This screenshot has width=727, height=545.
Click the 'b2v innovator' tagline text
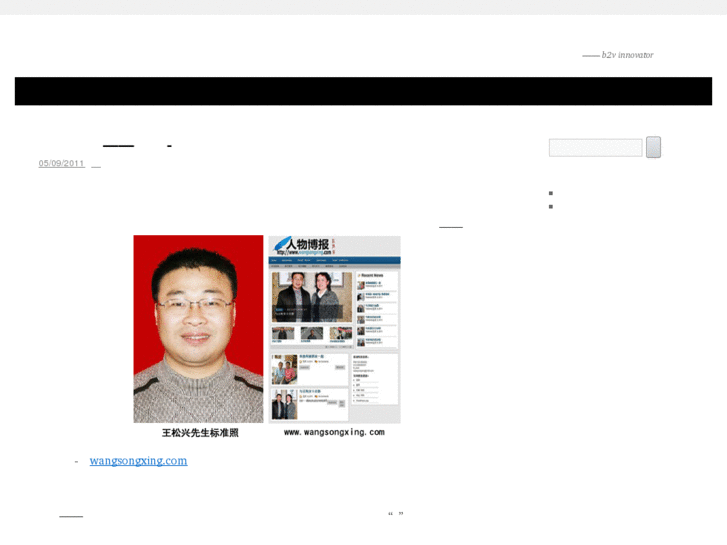point(627,55)
